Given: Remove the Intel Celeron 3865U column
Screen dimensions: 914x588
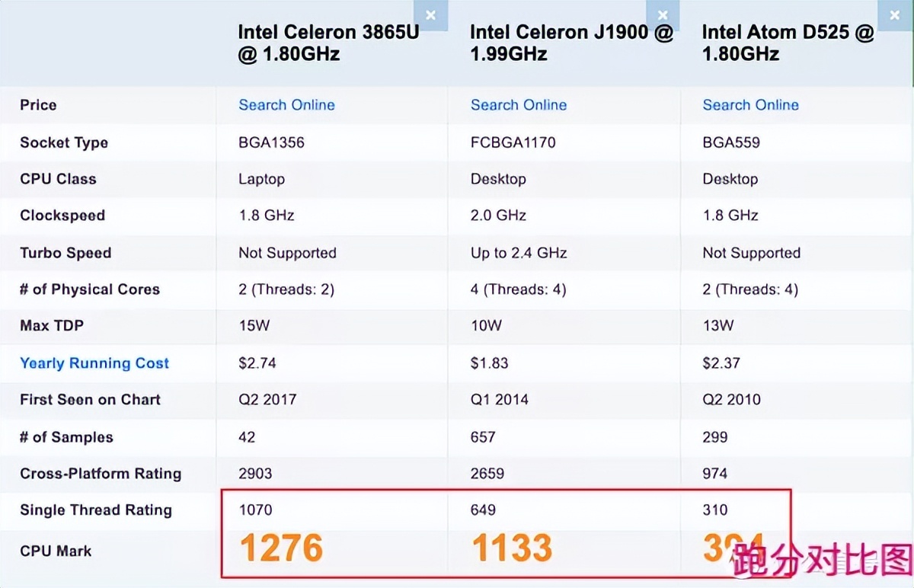Looking at the screenshot, I should click(430, 15).
